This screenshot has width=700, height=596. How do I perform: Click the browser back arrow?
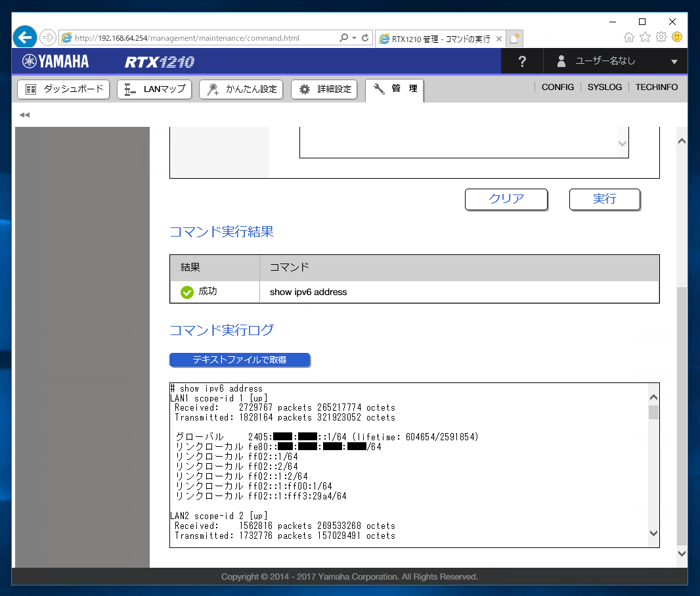[x=24, y=37]
